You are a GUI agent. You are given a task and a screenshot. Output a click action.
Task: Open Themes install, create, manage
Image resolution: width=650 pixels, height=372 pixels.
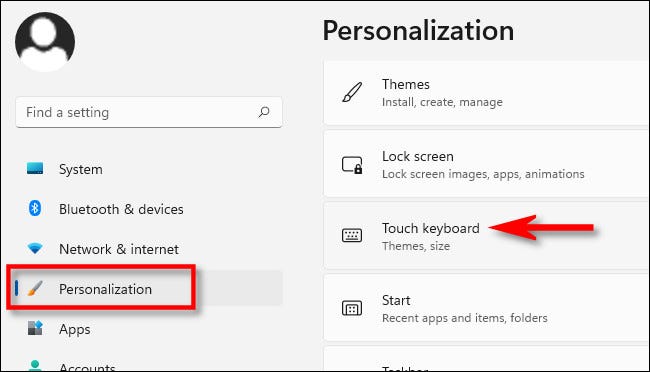click(x=487, y=92)
